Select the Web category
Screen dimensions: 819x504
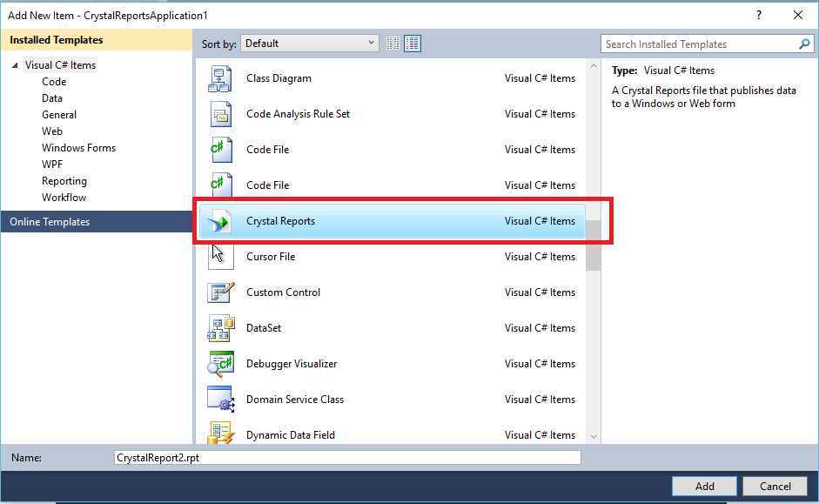[x=51, y=131]
